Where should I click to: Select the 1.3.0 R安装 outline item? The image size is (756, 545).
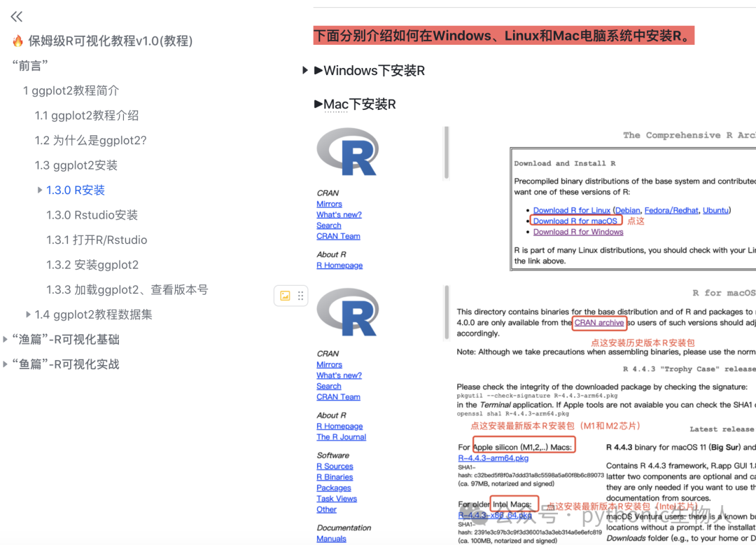tap(76, 190)
